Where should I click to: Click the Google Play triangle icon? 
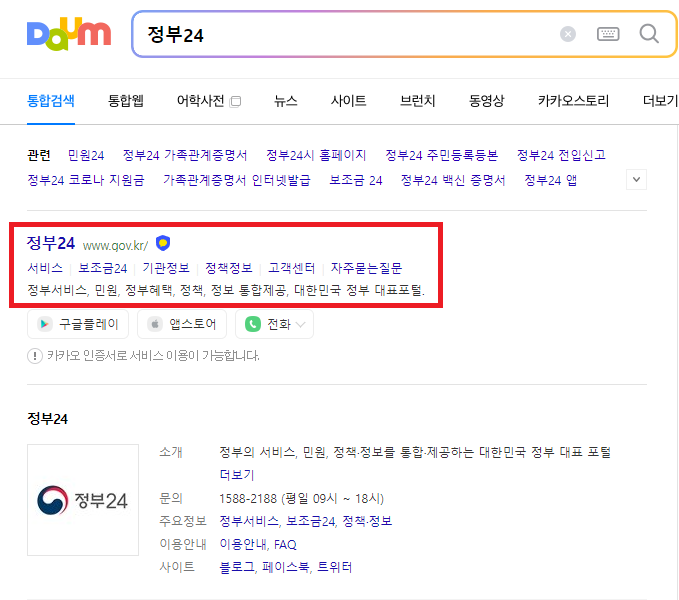tap(44, 324)
